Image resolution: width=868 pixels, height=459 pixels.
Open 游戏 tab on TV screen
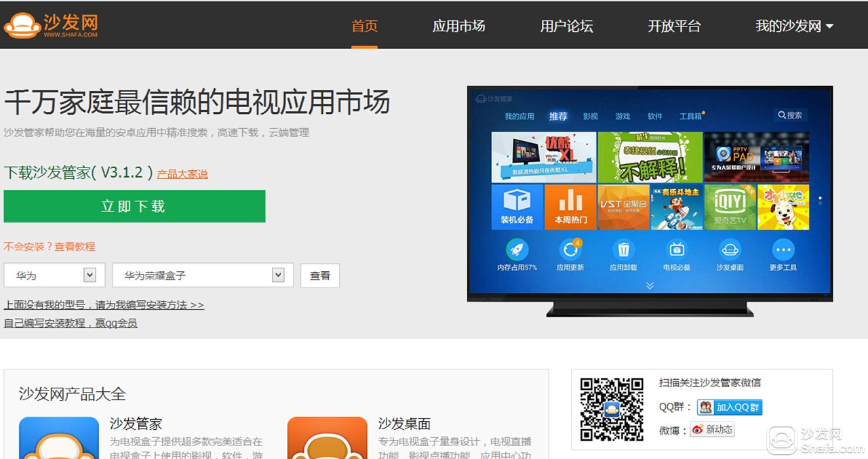[x=623, y=116]
